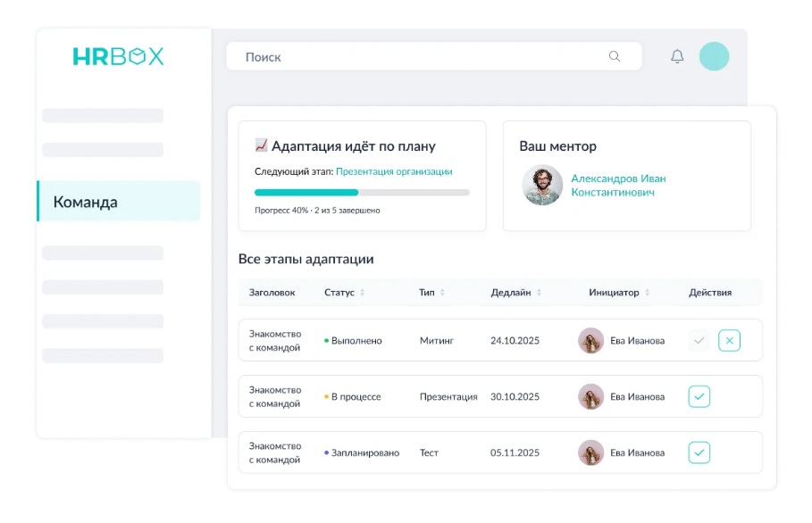
Task: Mark the Запланировано stage as done
Action: point(699,452)
